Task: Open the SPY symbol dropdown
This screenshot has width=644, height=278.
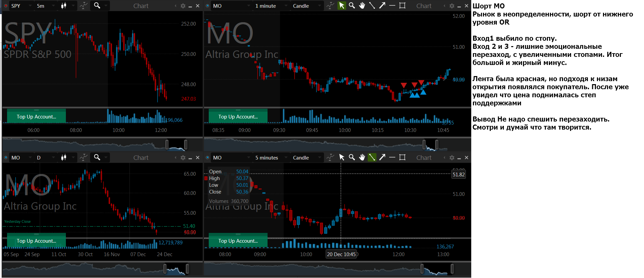Action: (x=22, y=6)
